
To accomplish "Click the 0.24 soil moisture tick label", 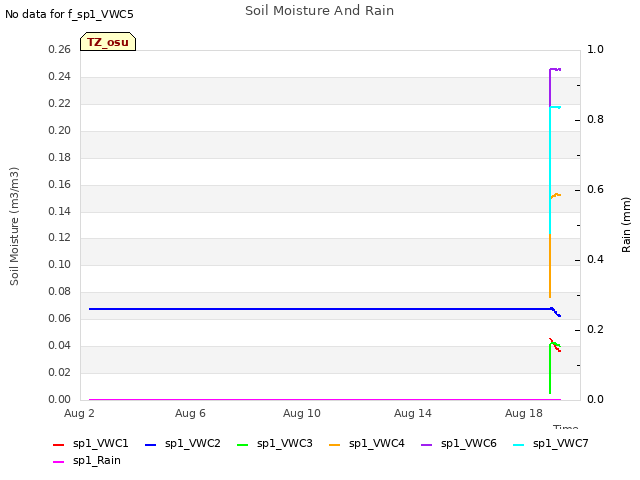I will 60,76.
